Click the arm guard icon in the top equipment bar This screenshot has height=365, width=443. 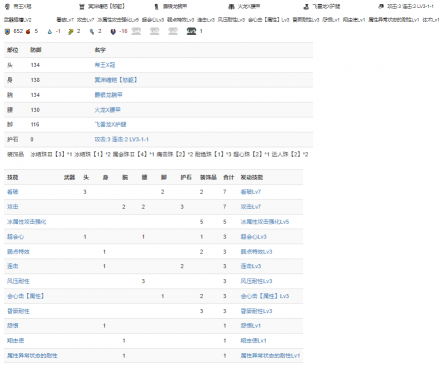[x=157, y=6]
